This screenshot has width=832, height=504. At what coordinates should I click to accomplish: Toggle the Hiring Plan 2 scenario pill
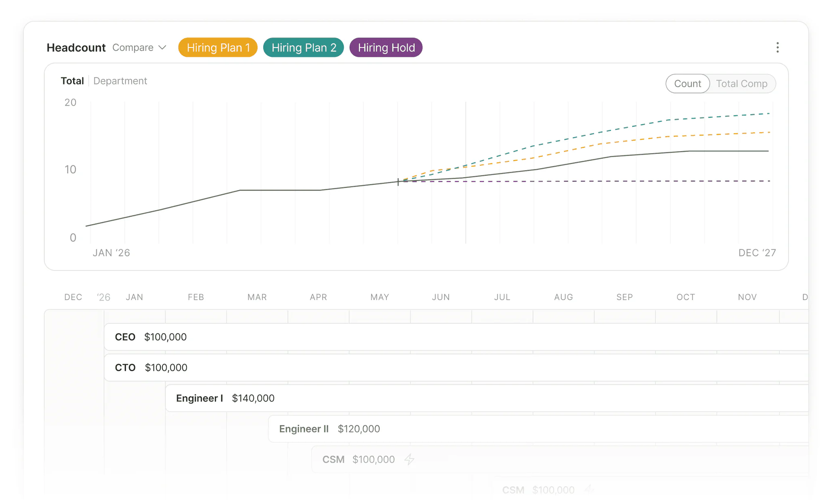coord(303,48)
